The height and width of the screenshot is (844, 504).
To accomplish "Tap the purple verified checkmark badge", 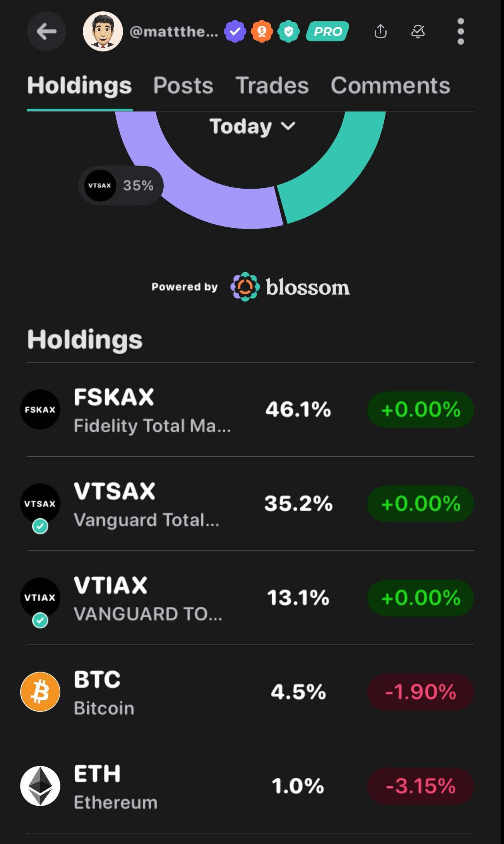I will [235, 32].
